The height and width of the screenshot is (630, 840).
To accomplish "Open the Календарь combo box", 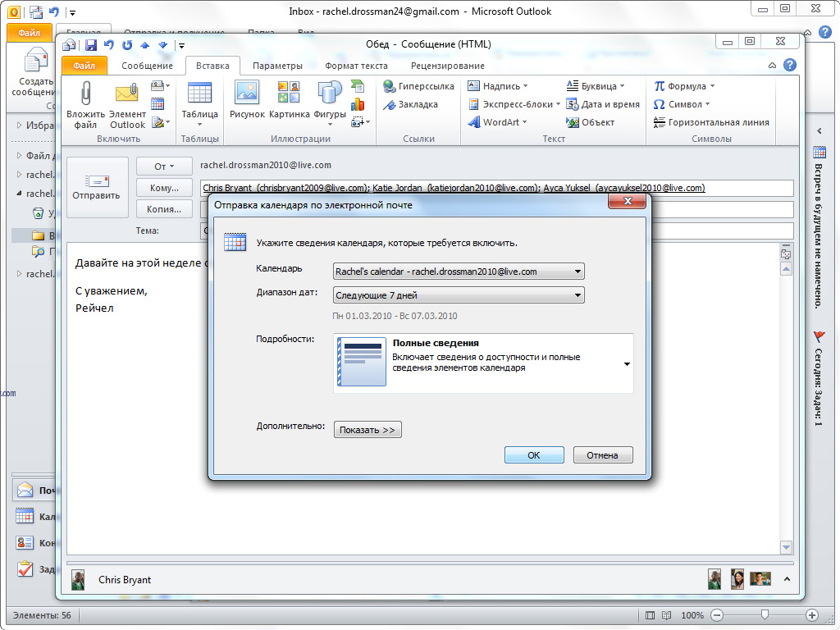I will click(459, 271).
